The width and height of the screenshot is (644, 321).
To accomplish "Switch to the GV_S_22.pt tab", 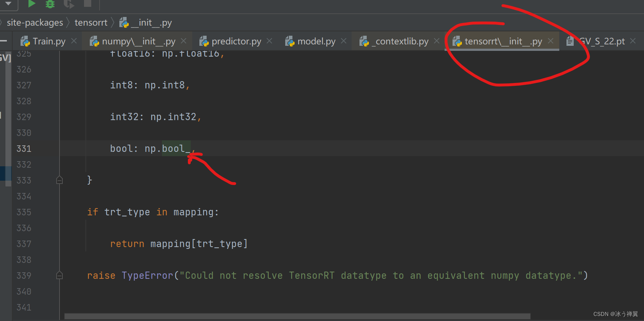I will pyautogui.click(x=602, y=41).
